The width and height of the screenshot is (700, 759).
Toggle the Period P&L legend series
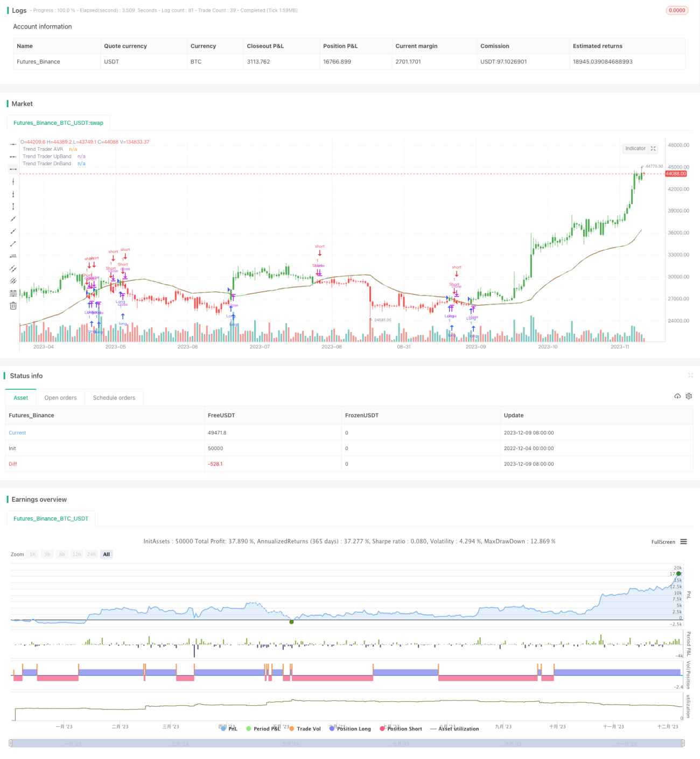[263, 729]
